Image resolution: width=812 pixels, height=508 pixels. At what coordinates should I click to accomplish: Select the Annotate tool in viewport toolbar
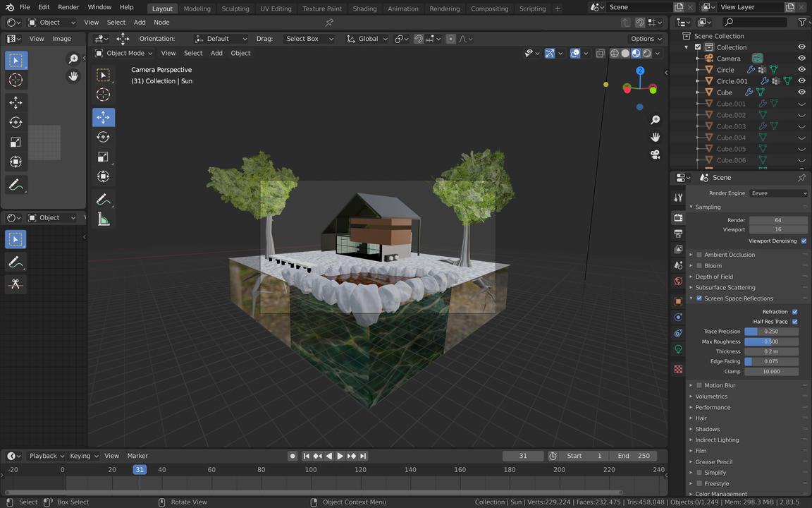click(x=103, y=200)
